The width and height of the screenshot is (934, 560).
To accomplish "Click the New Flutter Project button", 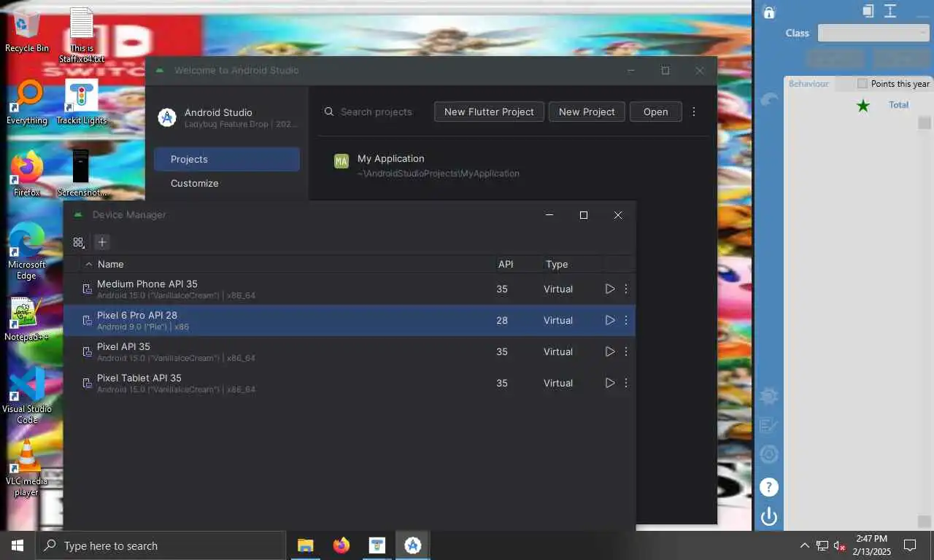I will (x=489, y=112).
